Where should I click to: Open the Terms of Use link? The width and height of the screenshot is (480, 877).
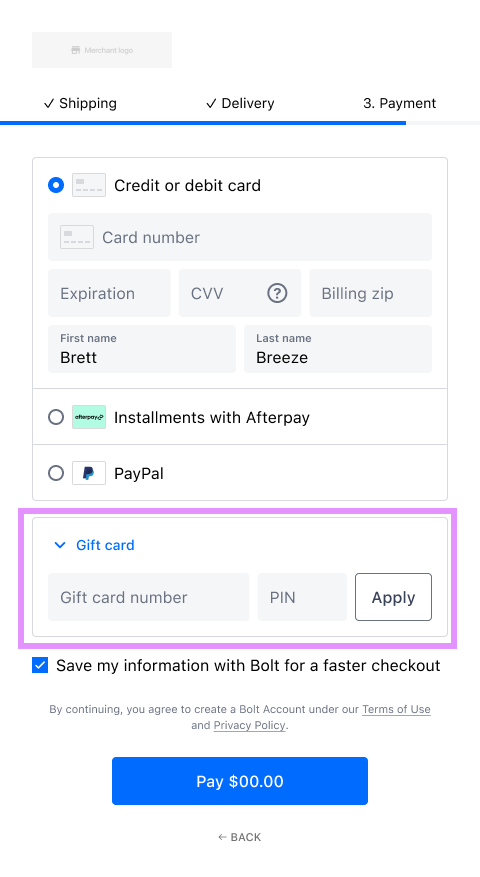[397, 709]
